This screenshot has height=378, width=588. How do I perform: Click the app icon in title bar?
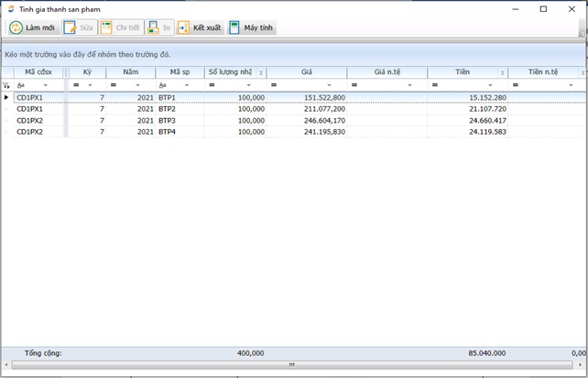[9, 8]
